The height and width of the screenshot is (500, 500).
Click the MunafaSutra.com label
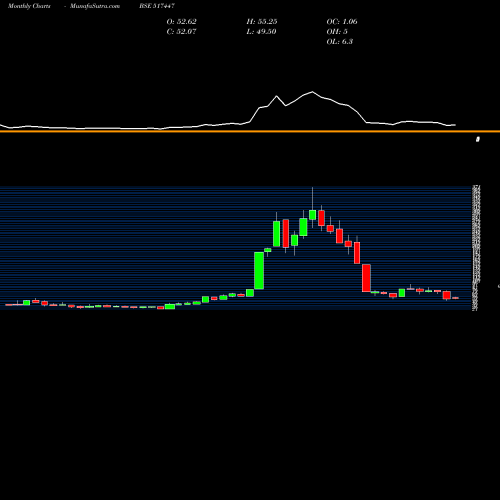(95, 6)
